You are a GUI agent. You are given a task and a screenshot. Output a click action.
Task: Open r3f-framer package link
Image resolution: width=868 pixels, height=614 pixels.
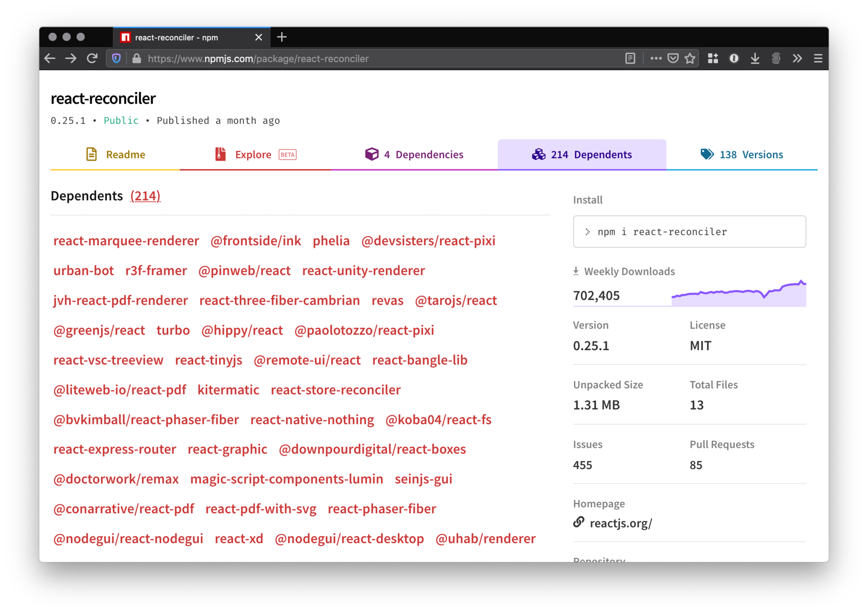pos(156,271)
